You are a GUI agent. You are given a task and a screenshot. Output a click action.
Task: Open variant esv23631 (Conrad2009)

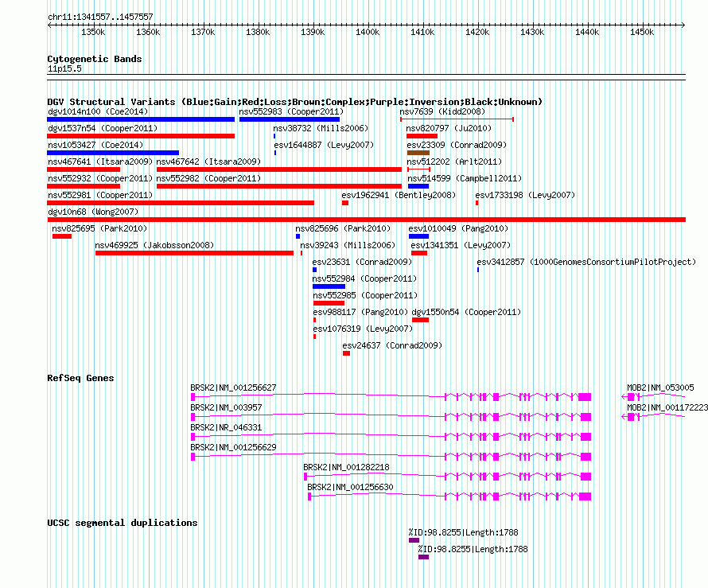[362, 262]
